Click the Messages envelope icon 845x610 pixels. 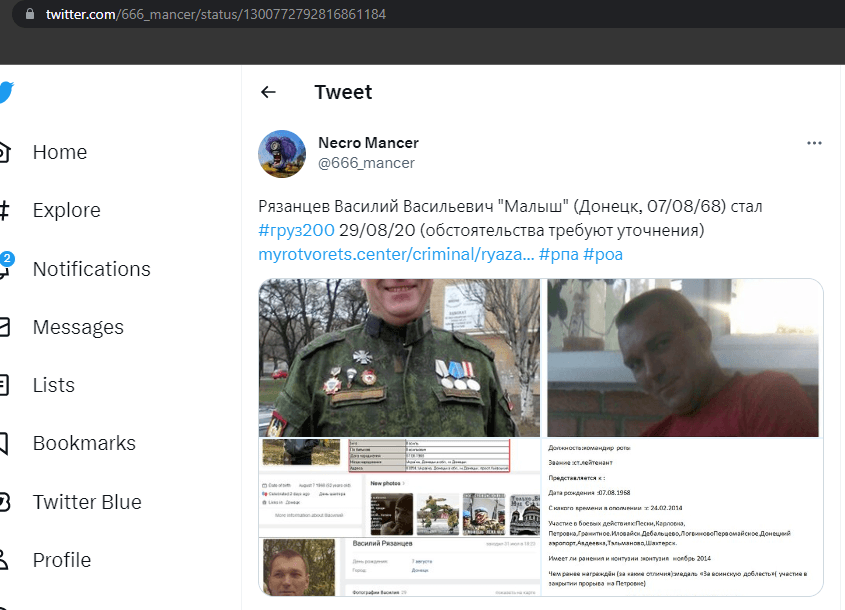point(4,327)
